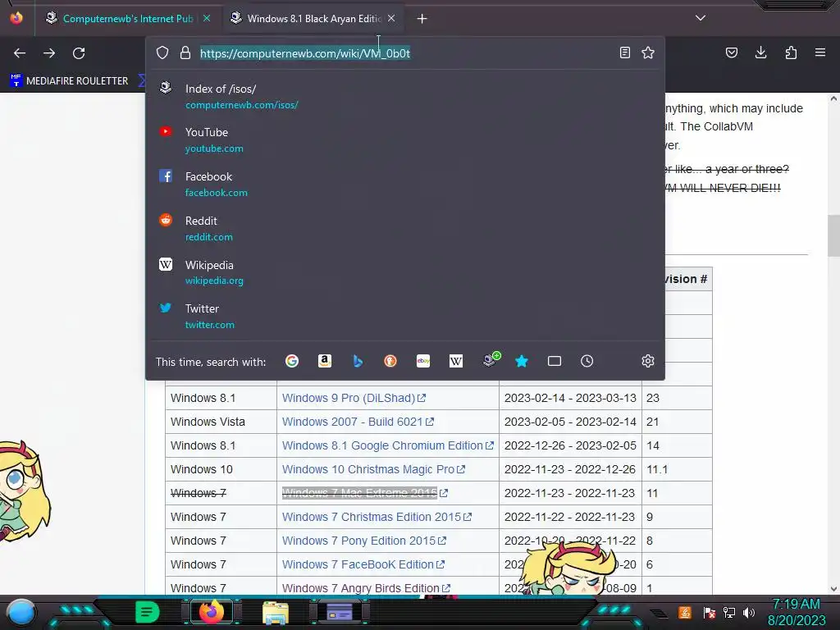
Task: Select the Twitter suggestion
Action: click(405, 316)
